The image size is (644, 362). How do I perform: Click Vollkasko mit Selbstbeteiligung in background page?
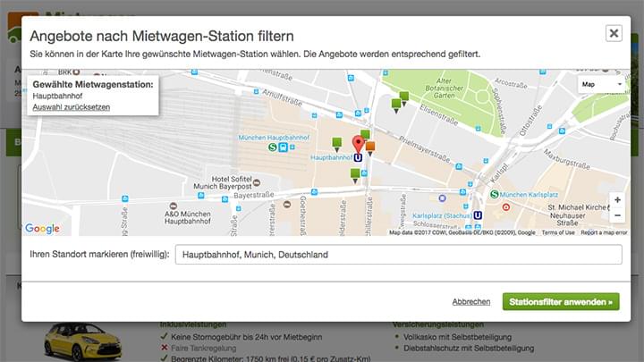[457, 337]
